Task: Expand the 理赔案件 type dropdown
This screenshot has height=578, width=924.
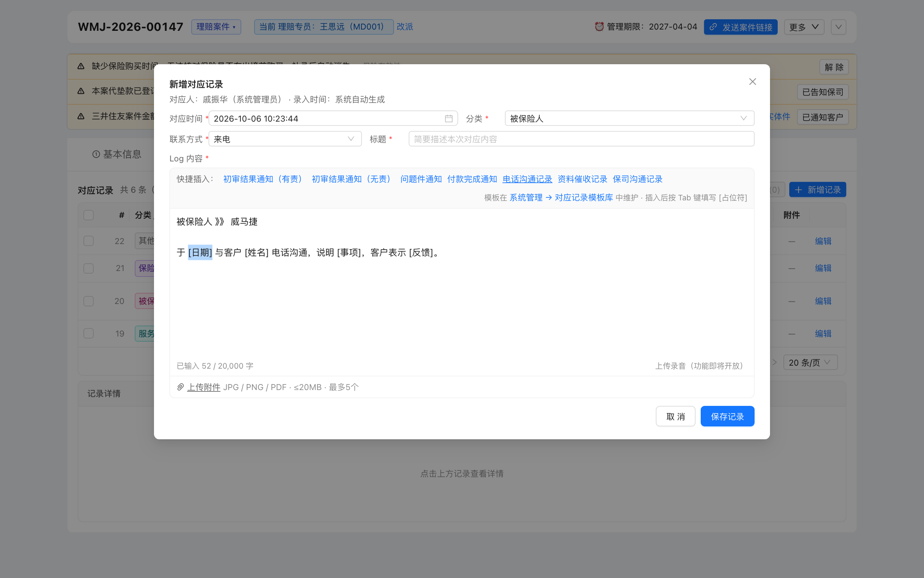Action: [x=216, y=27]
